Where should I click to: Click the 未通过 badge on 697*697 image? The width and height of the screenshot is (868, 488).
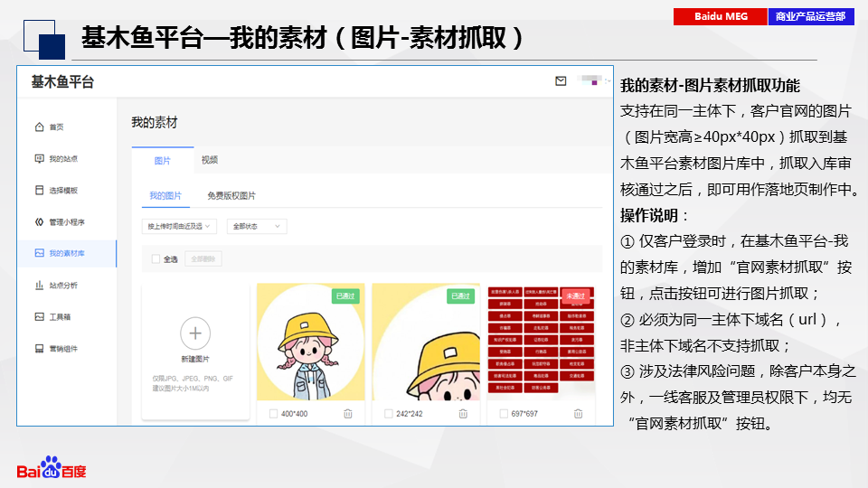click(576, 296)
